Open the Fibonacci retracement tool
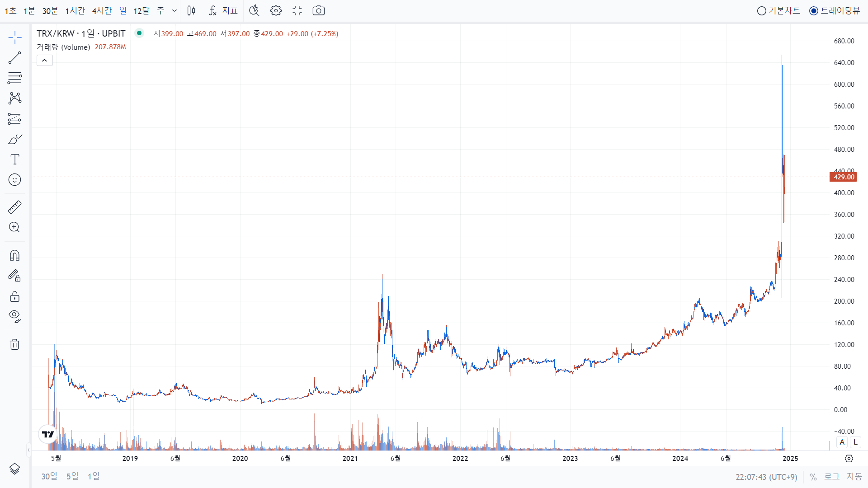The height and width of the screenshot is (488, 868). click(14, 78)
